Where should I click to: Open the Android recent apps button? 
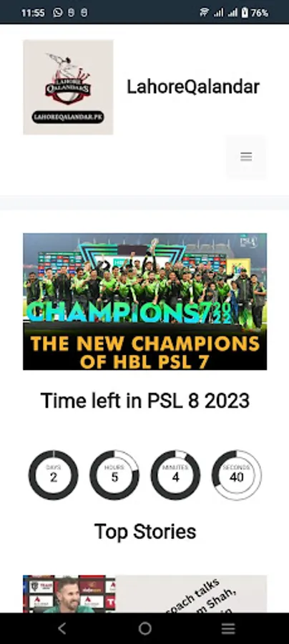(x=228, y=628)
